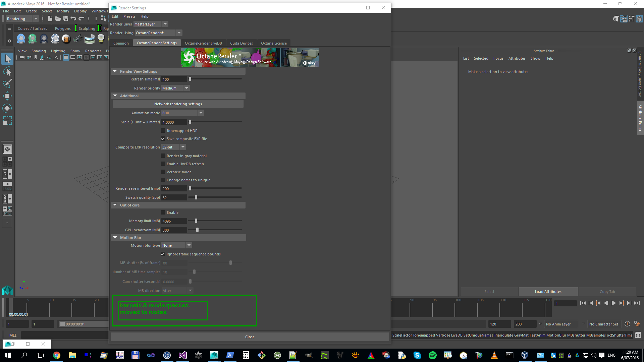Click the video camera shelf icon
Screen dimensions: 644x362
(77, 39)
